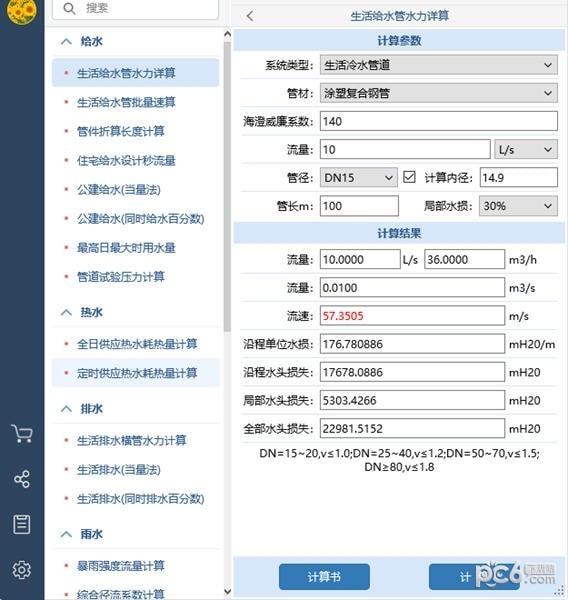The height and width of the screenshot is (600, 568).
Task: Click the 海澄威廉系数 field showing 140
Action: pyautogui.click(x=439, y=121)
